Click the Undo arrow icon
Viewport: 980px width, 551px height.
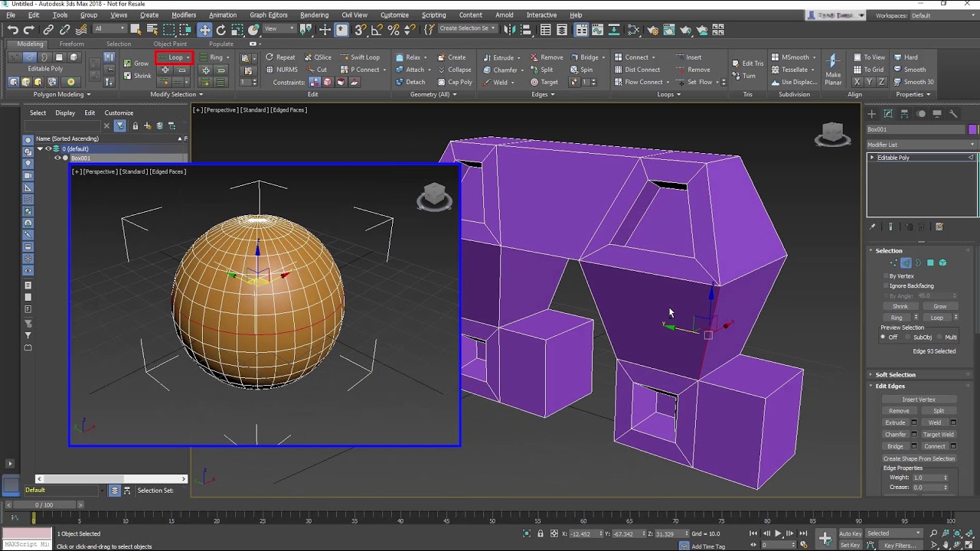tap(12, 30)
